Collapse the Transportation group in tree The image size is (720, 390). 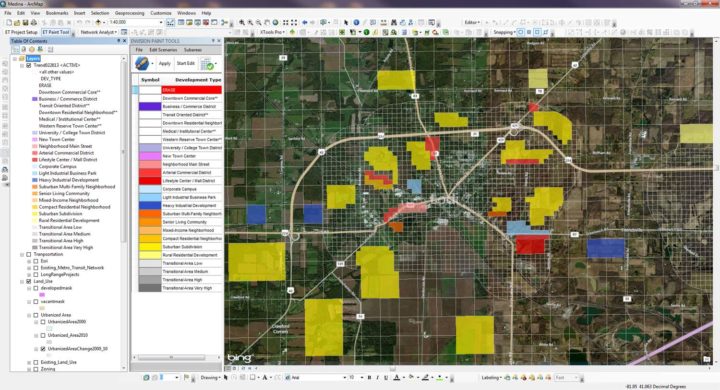point(22,254)
